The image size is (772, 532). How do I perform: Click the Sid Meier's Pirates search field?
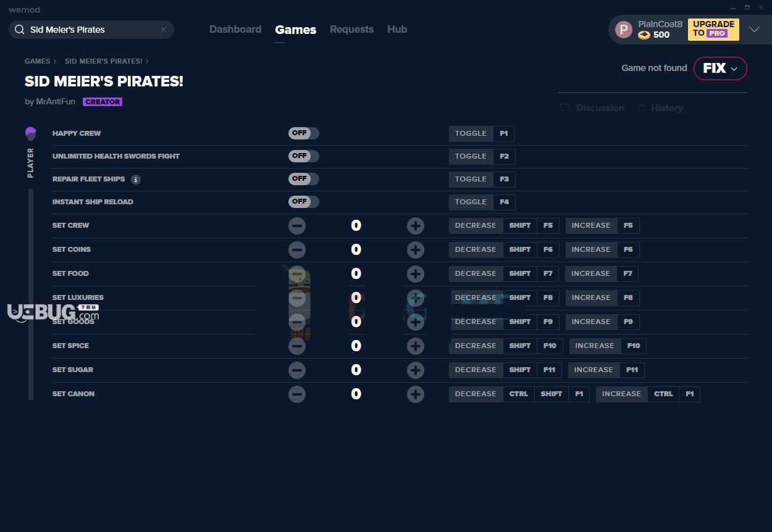(x=91, y=30)
